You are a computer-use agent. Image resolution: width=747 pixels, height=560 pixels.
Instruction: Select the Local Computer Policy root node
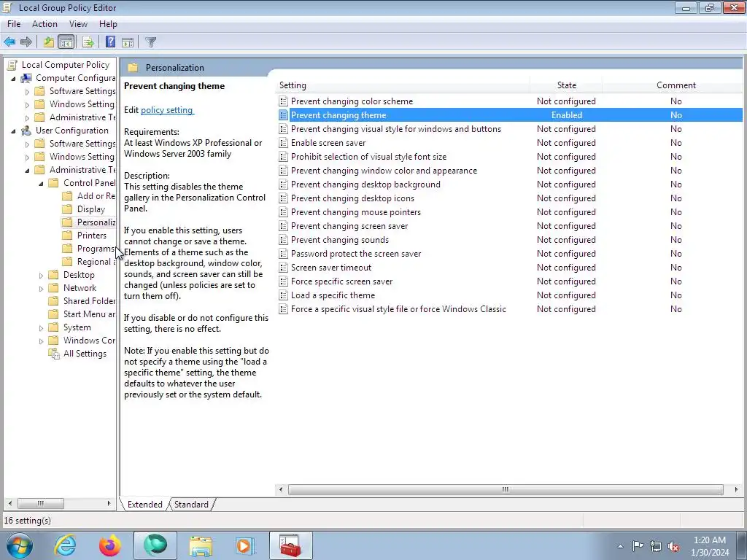tap(65, 65)
